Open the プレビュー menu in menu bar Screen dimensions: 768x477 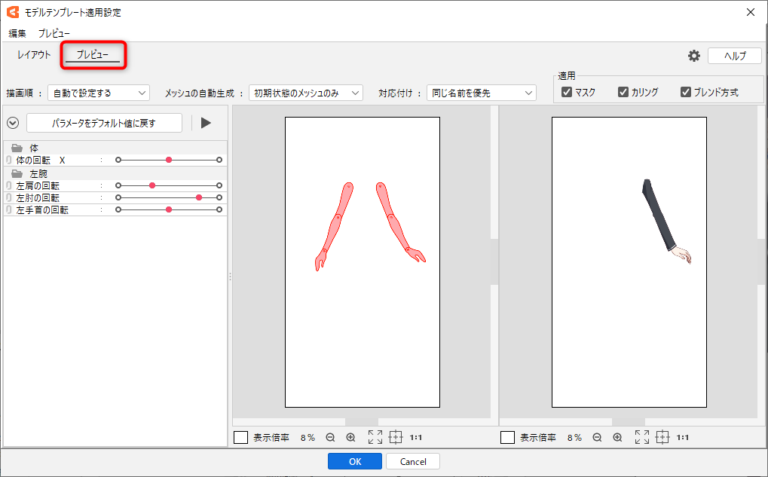click(54, 33)
